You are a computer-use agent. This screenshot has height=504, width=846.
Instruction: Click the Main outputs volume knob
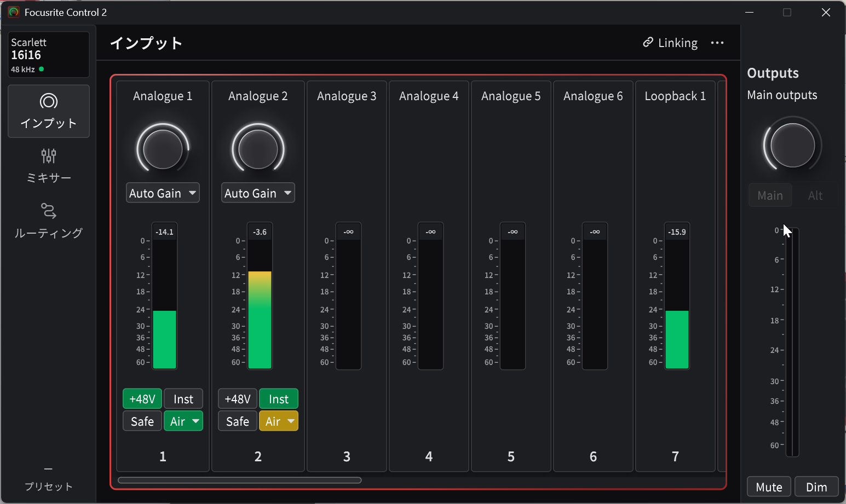pyautogui.click(x=792, y=145)
